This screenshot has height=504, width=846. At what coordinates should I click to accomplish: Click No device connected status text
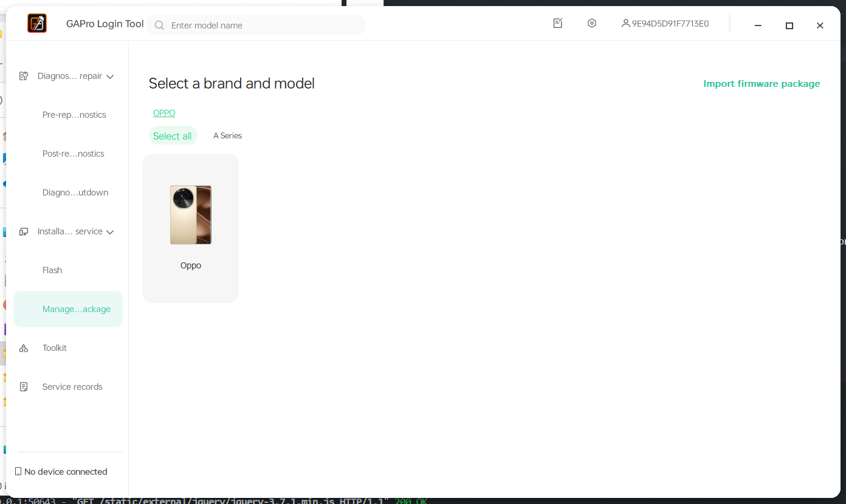[x=66, y=472]
